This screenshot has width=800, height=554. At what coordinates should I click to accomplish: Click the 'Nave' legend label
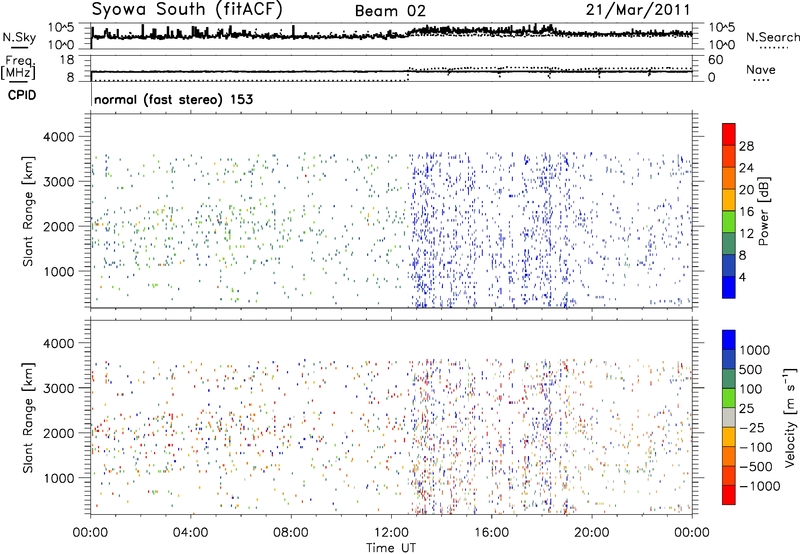pos(760,70)
